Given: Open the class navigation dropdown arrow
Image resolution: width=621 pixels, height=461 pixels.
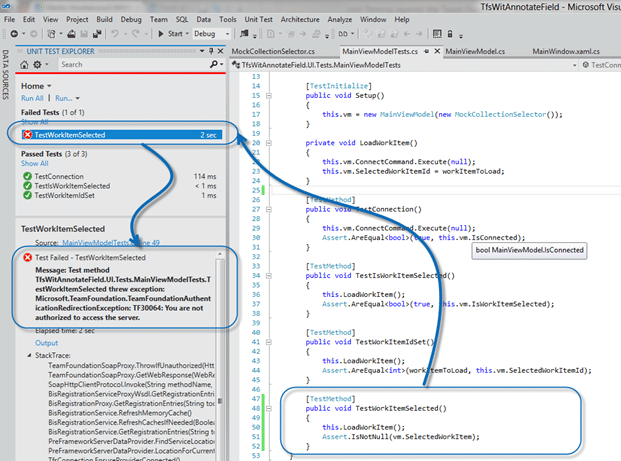Looking at the screenshot, I should pos(575,65).
